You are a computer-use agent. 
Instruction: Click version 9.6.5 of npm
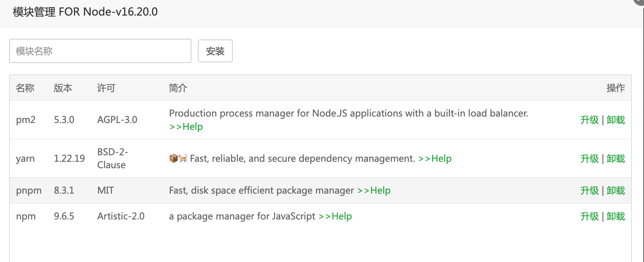pyautogui.click(x=64, y=216)
